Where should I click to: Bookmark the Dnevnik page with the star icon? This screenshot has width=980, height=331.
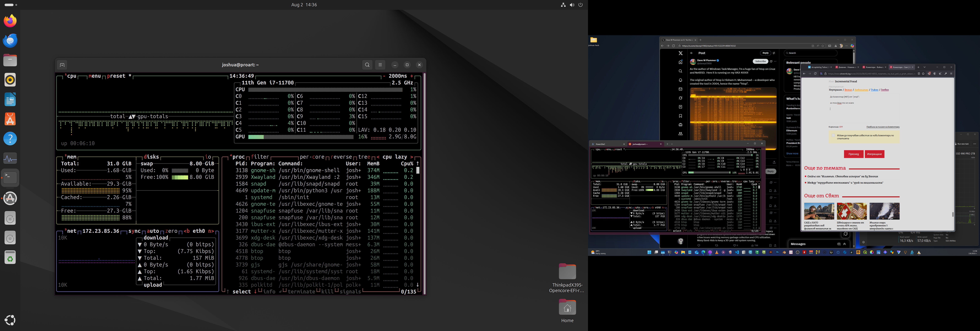coord(923,74)
